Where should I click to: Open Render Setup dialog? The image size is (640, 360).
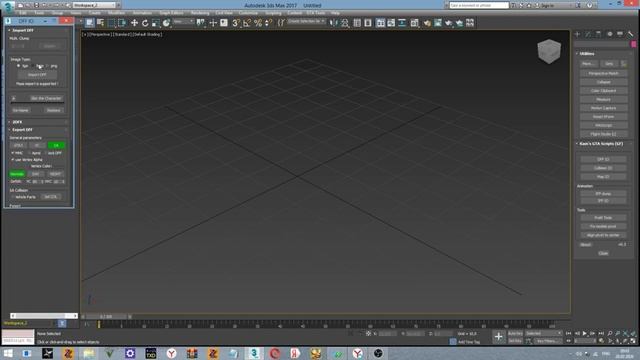click(427, 23)
